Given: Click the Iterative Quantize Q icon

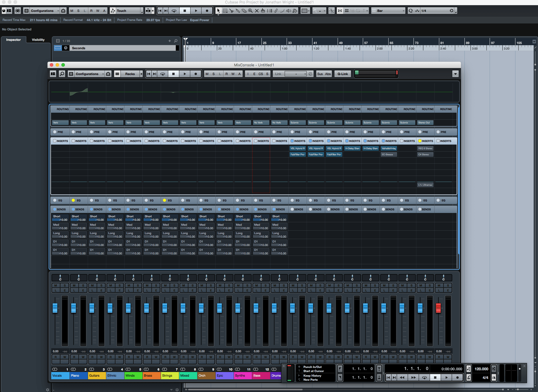Looking at the screenshot, I should point(411,11).
